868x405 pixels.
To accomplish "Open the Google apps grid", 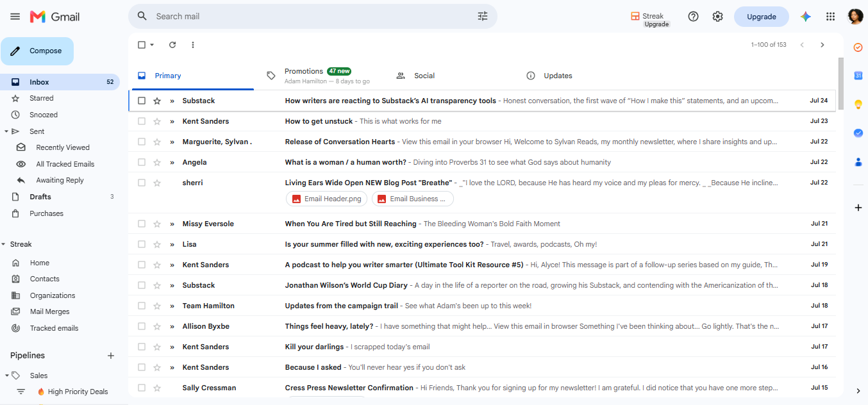I will 830,17.
